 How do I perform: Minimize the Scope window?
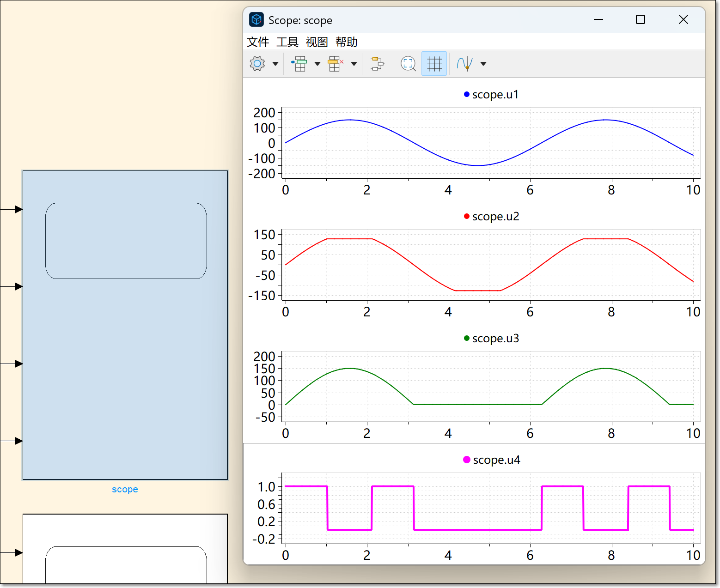[598, 19]
